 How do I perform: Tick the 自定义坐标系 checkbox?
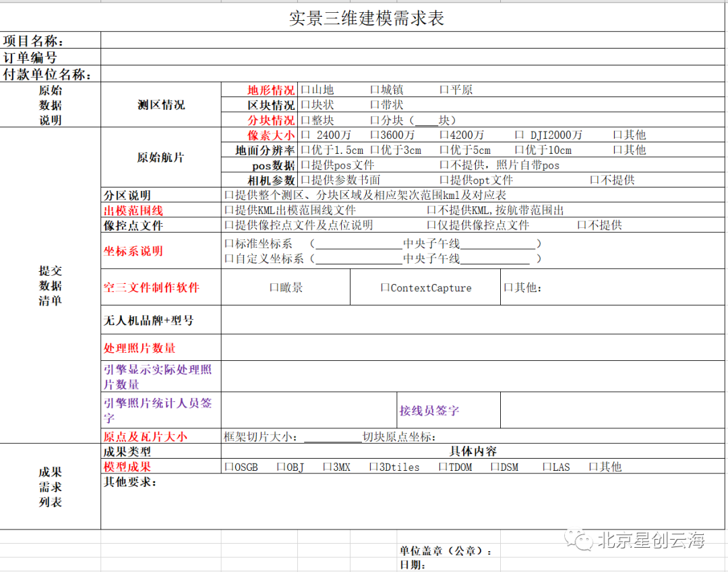(x=229, y=258)
